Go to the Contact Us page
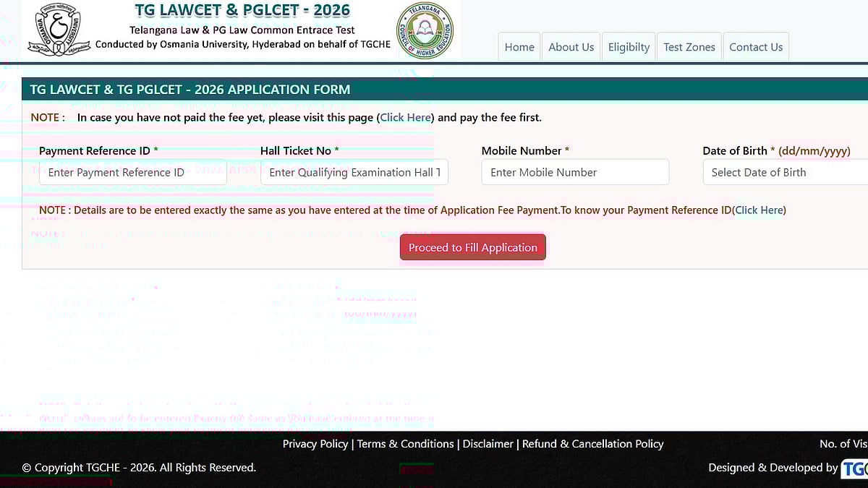Screen dimensions: 868x488 756,46
